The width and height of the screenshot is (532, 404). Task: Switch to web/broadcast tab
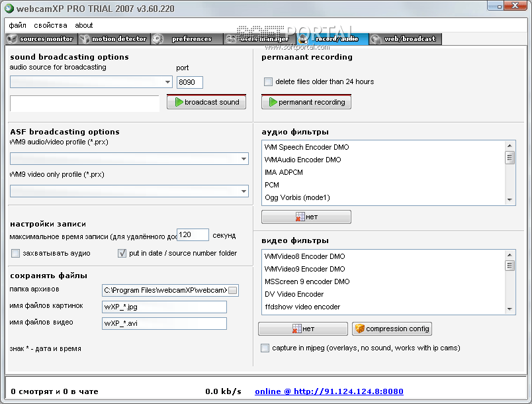coord(406,39)
